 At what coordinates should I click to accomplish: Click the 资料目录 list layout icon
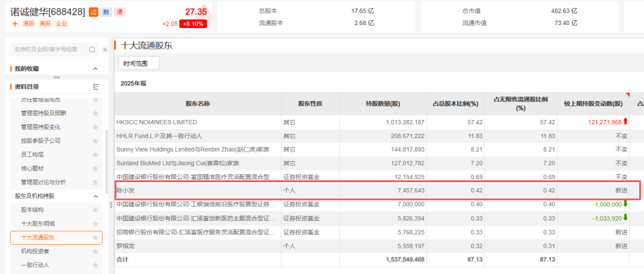[95, 87]
